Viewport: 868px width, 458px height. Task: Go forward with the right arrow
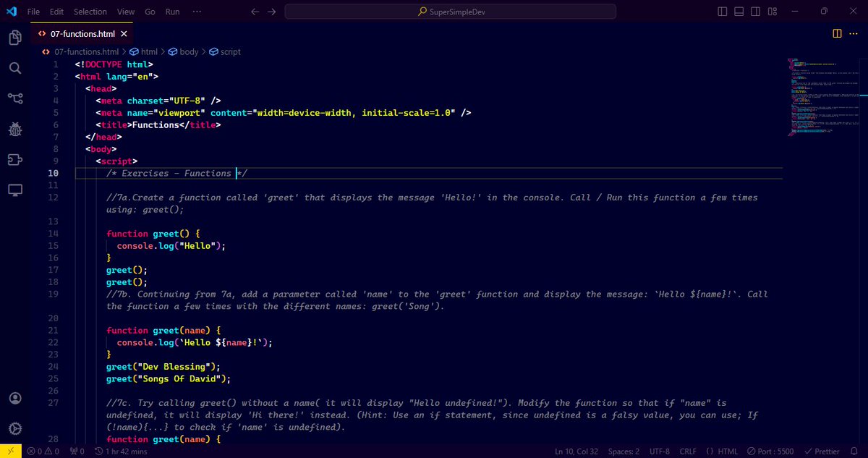(271, 12)
